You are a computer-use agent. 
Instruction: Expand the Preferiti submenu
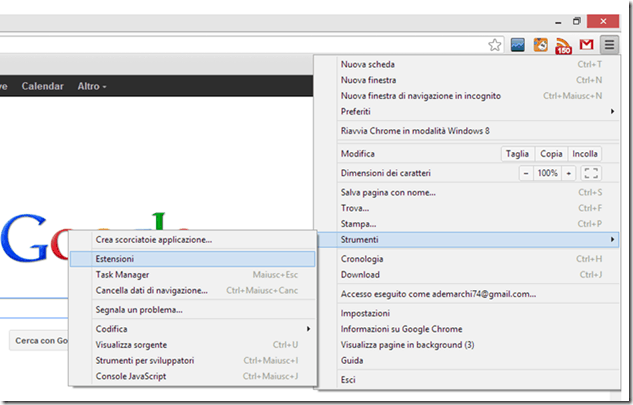click(478, 111)
